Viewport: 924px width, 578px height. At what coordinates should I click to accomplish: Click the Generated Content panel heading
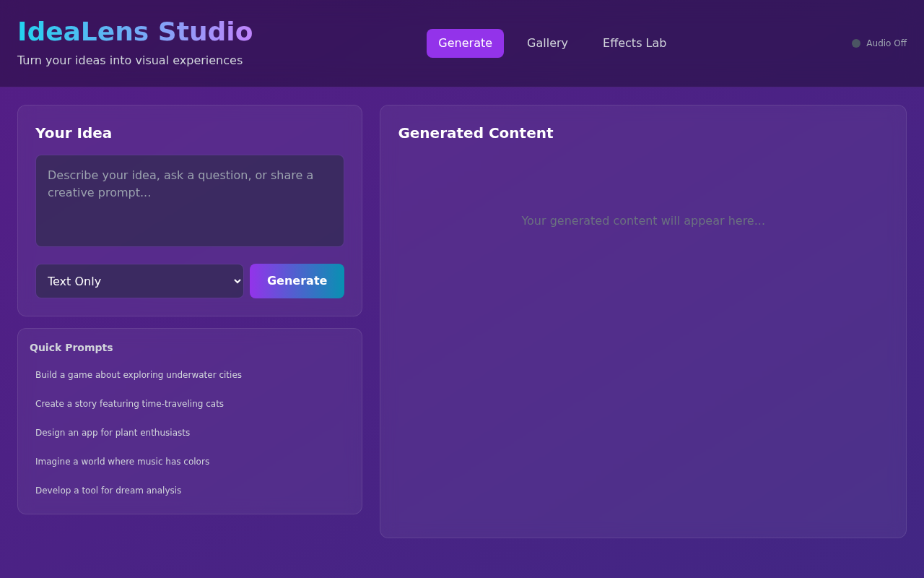click(476, 133)
